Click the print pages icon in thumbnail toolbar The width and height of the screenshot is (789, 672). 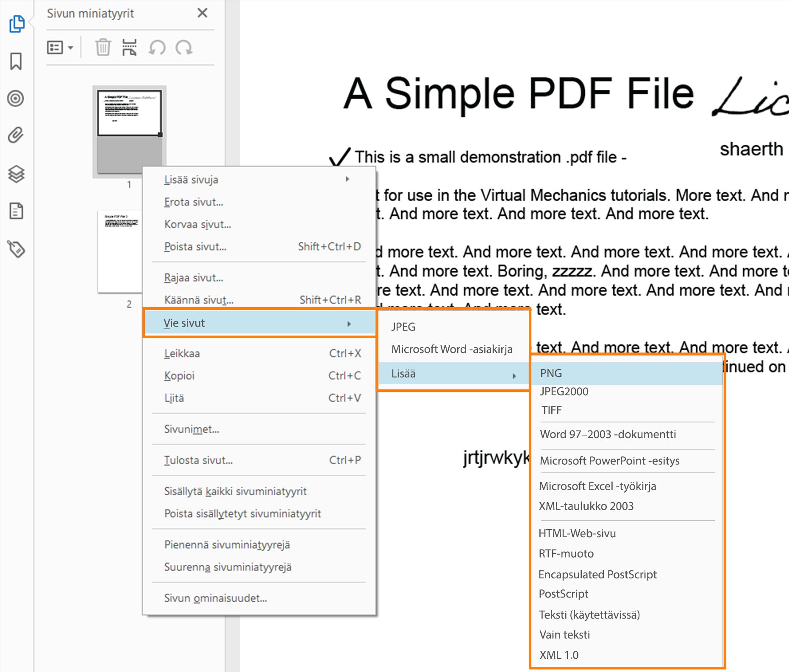pyautogui.click(x=129, y=47)
